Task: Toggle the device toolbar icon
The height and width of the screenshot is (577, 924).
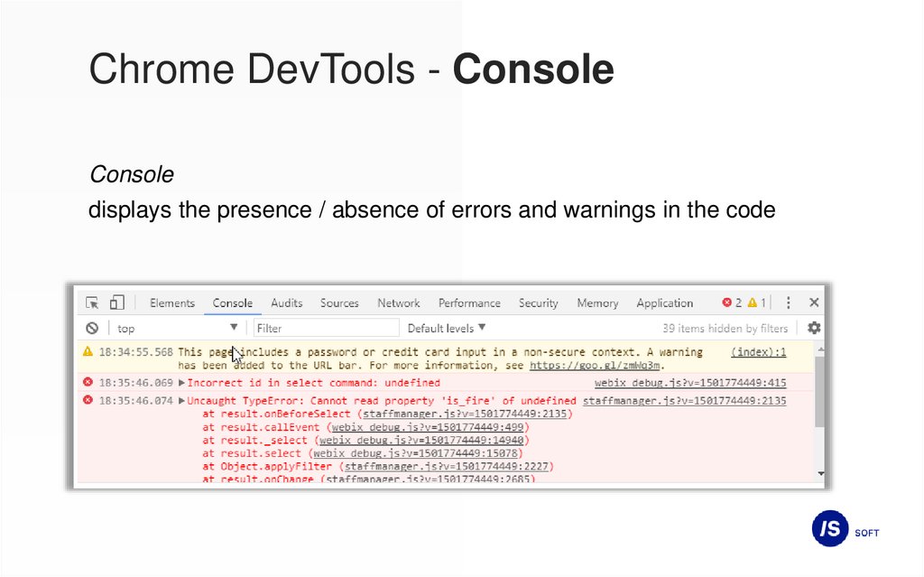Action: point(116,303)
